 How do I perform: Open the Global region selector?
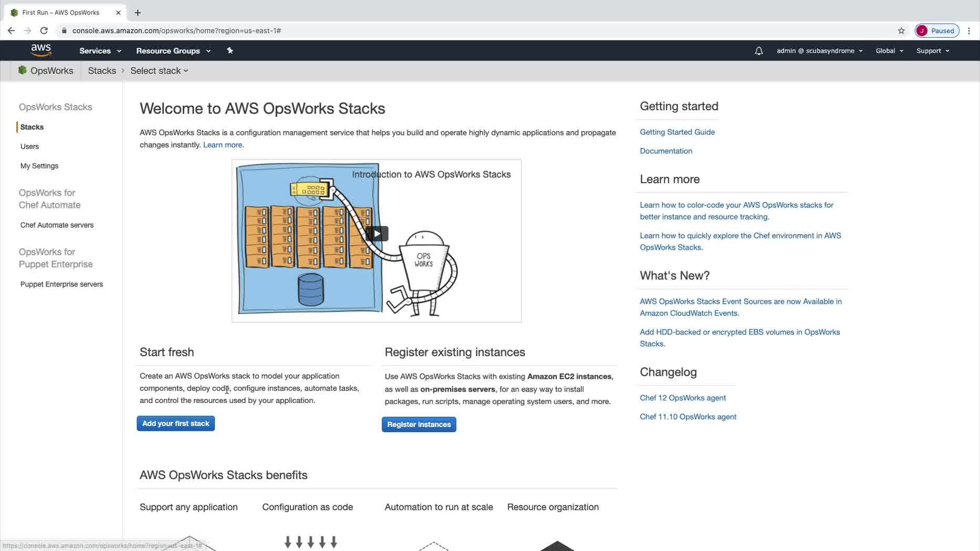889,51
